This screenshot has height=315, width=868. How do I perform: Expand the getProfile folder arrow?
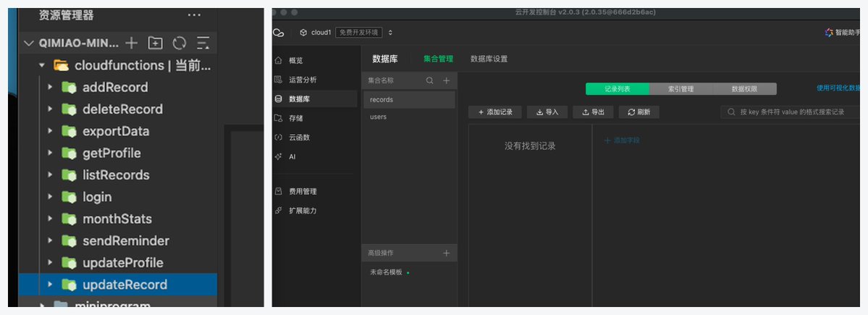(x=50, y=153)
